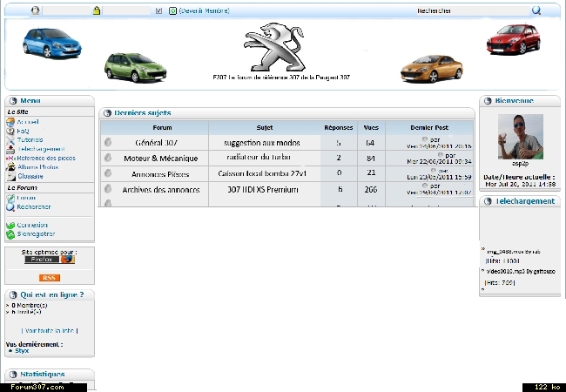The width and height of the screenshot is (566, 392).
Task: Click the S'enregistrer link
Action: tap(36, 234)
